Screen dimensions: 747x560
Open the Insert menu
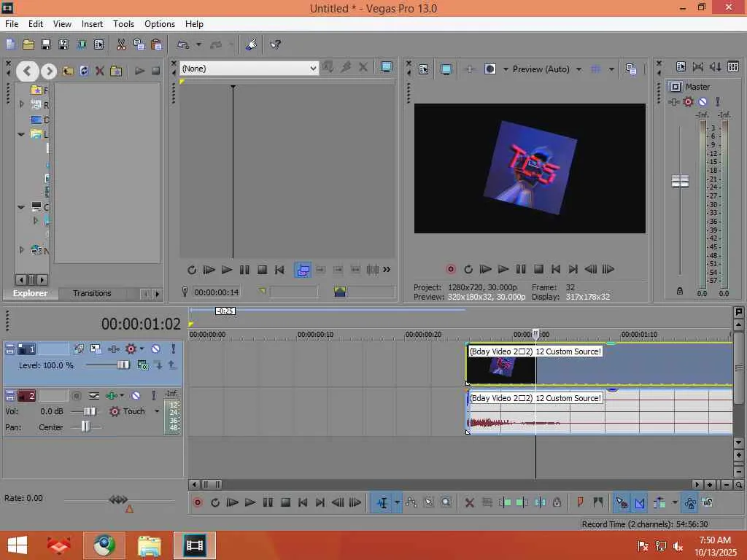tap(92, 24)
